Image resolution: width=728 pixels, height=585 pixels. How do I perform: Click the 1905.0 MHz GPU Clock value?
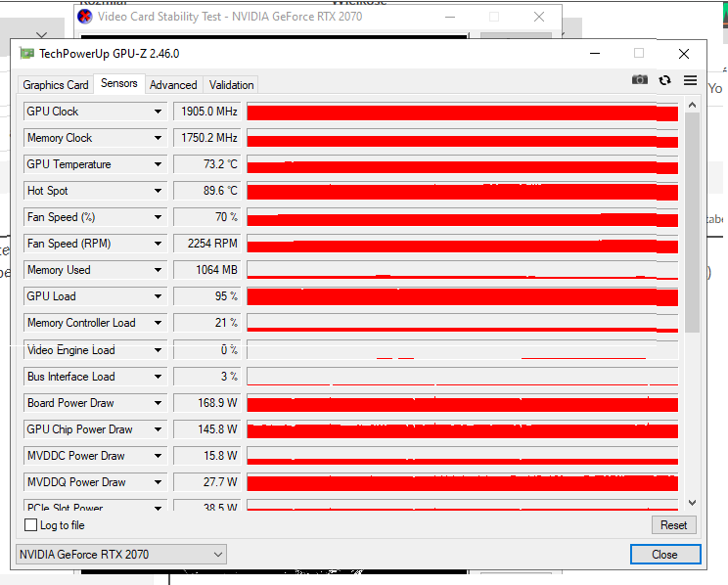(207, 112)
